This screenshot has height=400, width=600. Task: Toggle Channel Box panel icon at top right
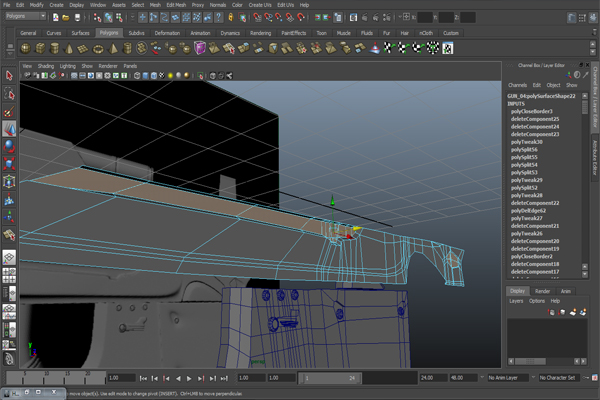pos(593,18)
